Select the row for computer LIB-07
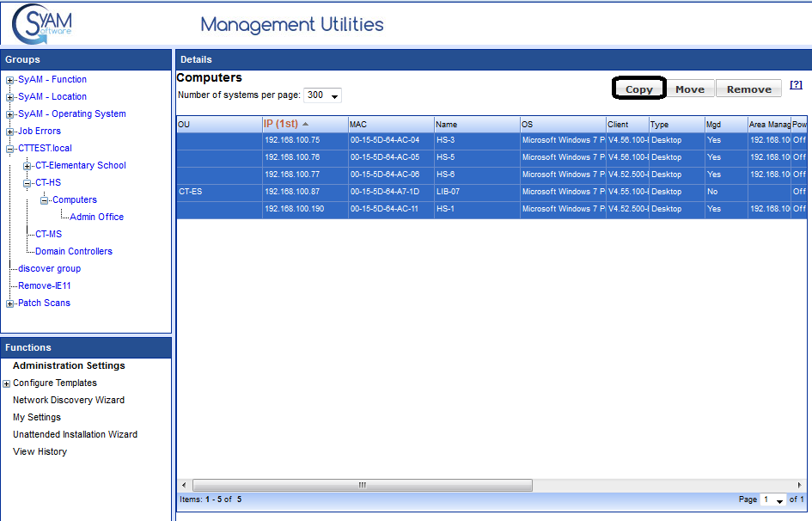Viewport: 812px width, 521px height. (446, 192)
